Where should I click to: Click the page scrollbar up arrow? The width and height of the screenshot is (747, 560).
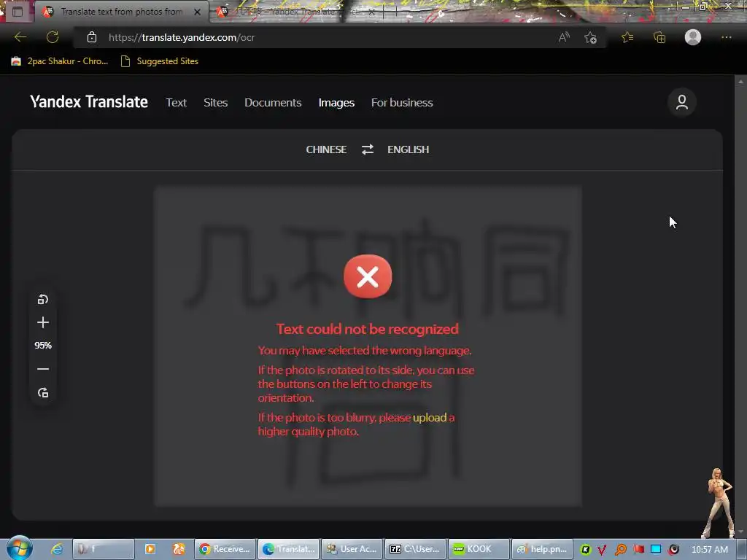click(740, 82)
